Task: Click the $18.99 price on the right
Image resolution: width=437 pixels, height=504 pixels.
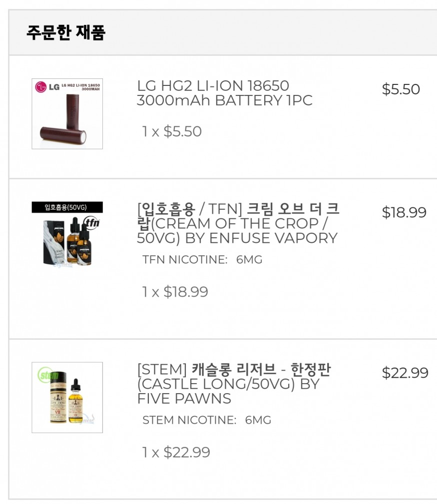Action: (404, 212)
